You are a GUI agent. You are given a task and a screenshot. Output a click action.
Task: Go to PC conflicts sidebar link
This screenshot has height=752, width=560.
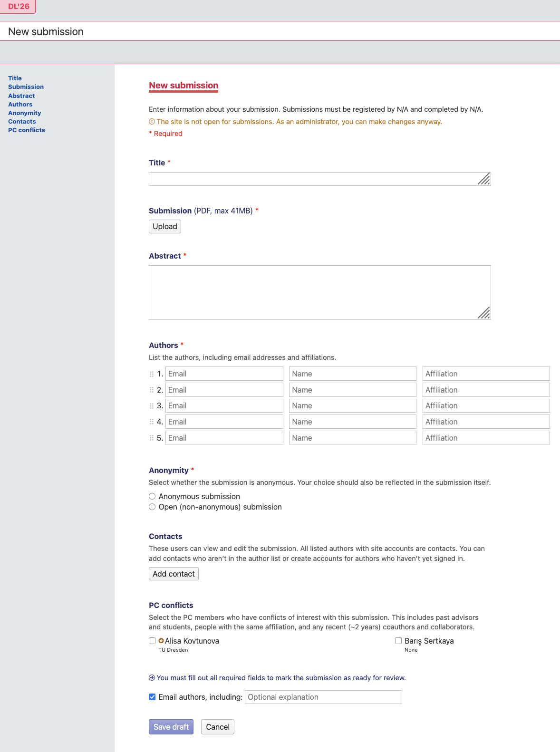[27, 130]
